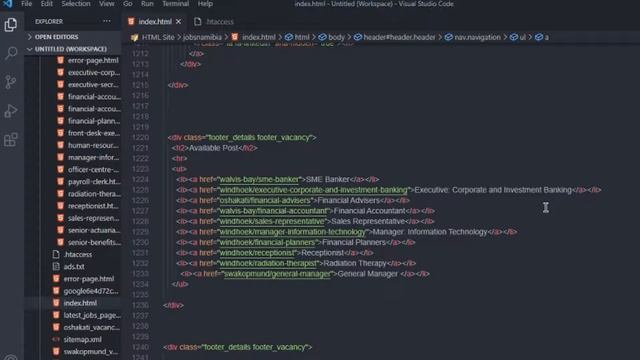Click the walvis-bay/sme-banker href link

click(x=259, y=180)
